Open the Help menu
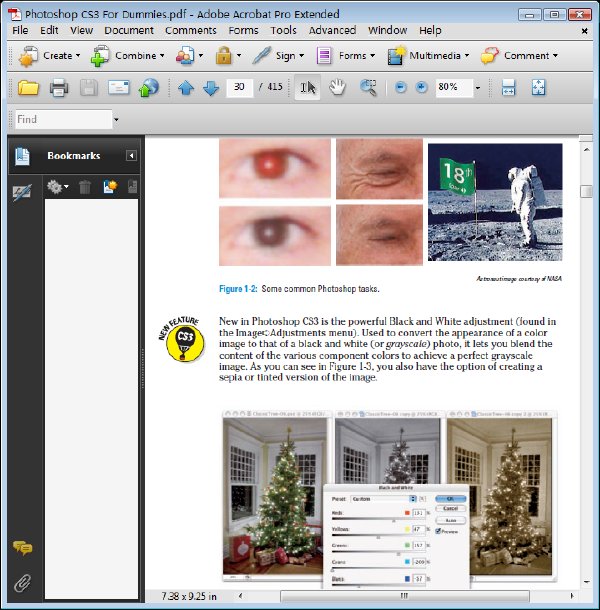600x610 pixels. (430, 30)
